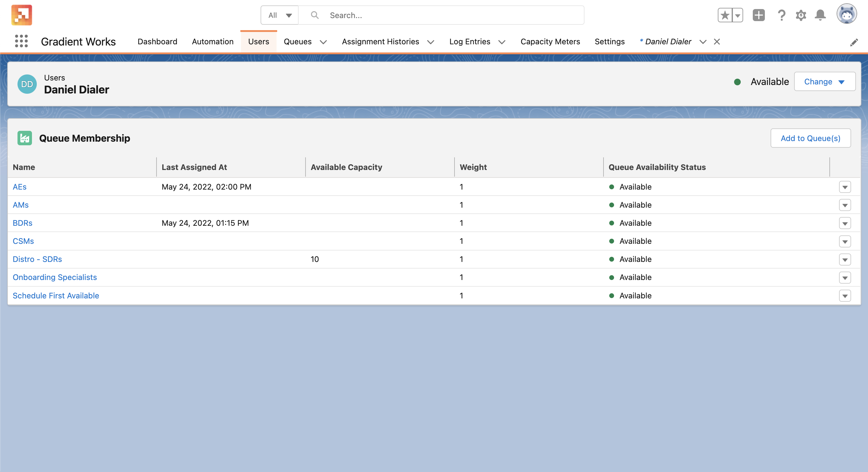
Task: Open the setup gear icon
Action: 801,15
